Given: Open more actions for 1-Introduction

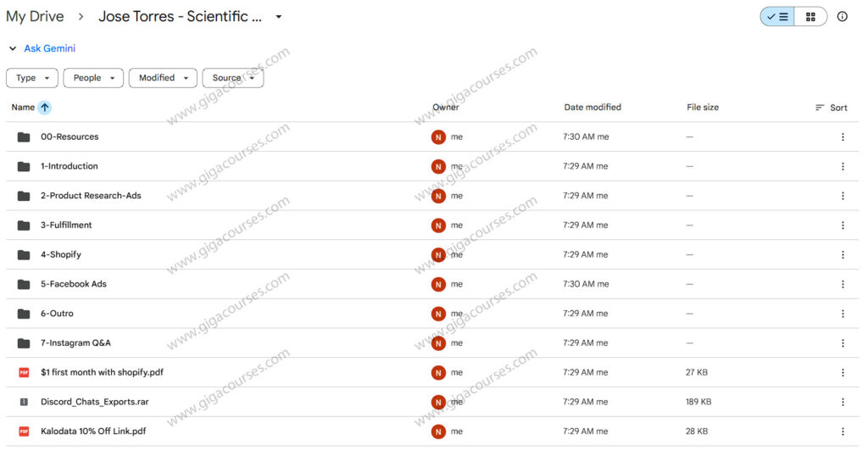Looking at the screenshot, I should [843, 166].
